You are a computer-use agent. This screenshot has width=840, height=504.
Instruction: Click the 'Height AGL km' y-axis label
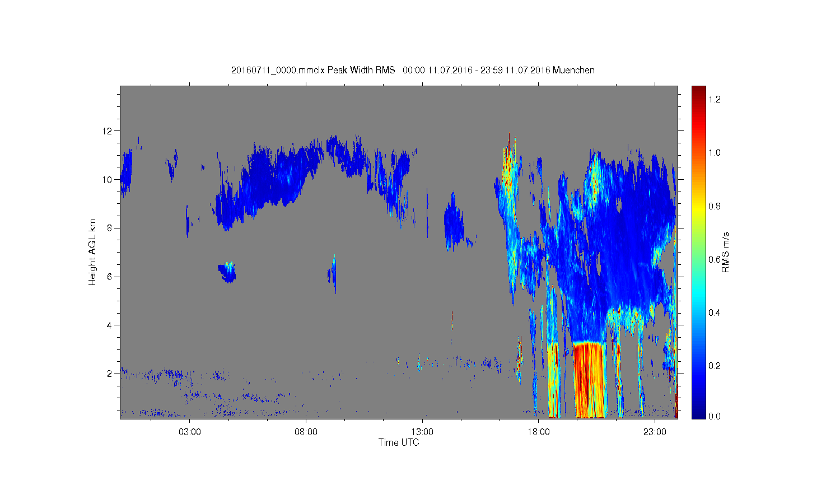[x=92, y=252]
